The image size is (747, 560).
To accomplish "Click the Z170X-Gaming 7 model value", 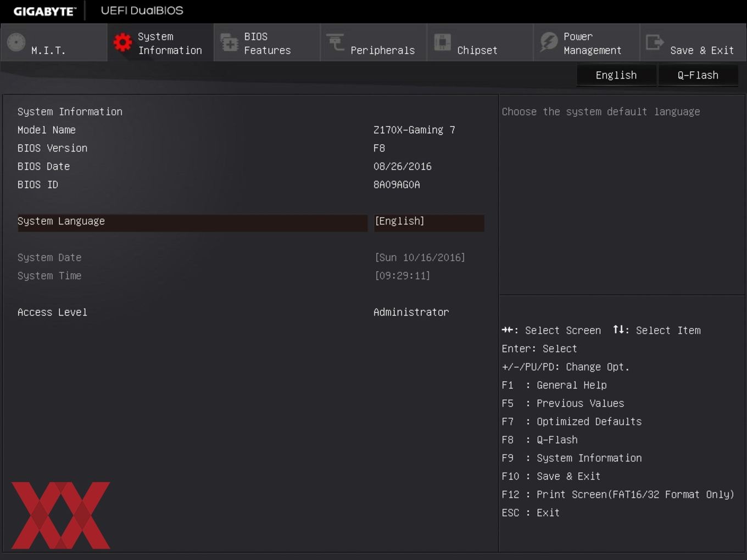I will [x=414, y=130].
